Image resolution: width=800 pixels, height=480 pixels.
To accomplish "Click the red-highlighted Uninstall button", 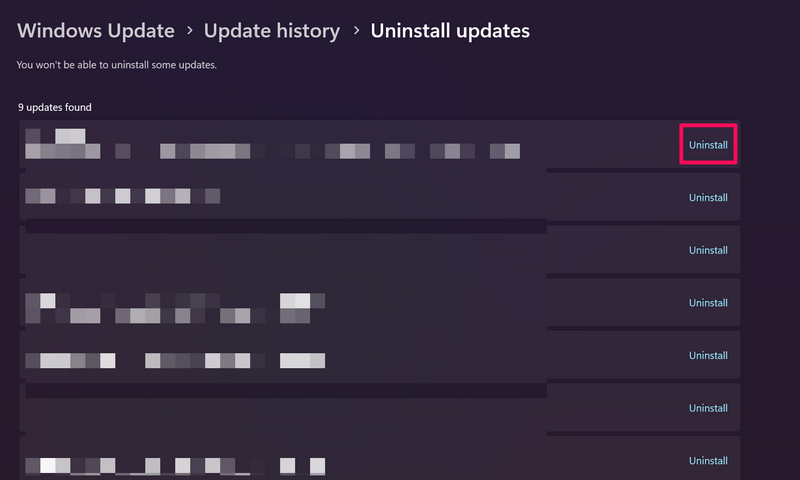I will [708, 145].
